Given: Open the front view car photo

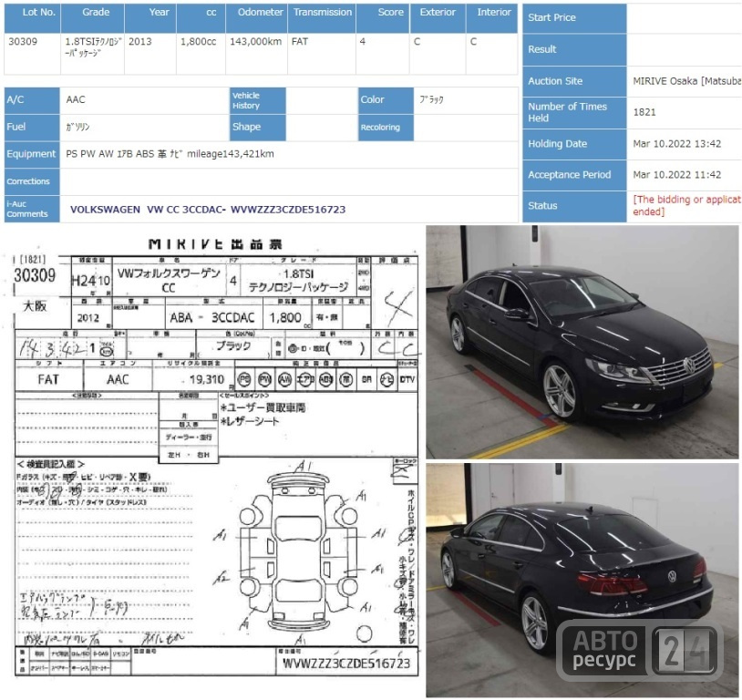Looking at the screenshot, I should click(582, 342).
